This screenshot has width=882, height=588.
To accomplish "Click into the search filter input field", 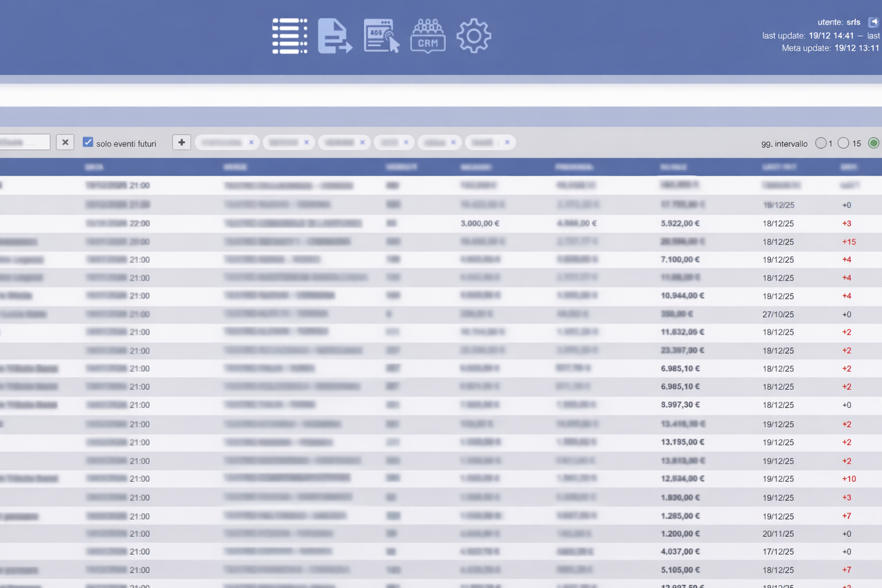I will [24, 142].
